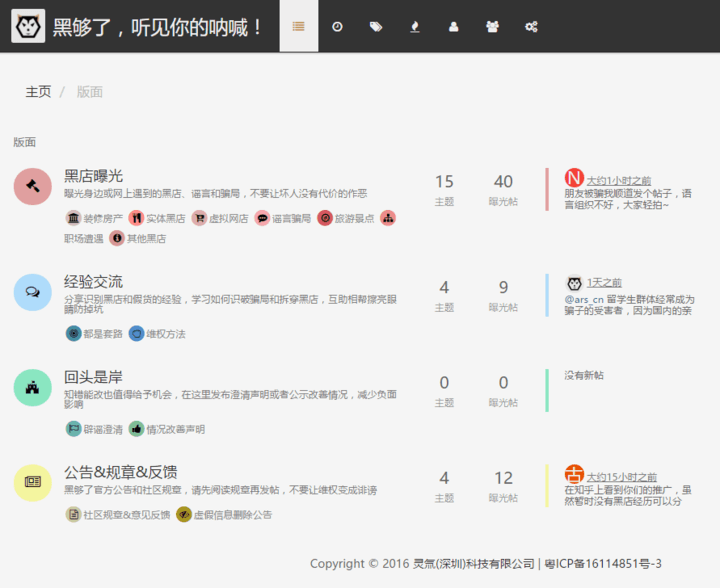This screenshot has height=588, width=720.
Task: Open the 情况改善声明 subcategory text link
Action: [175, 429]
